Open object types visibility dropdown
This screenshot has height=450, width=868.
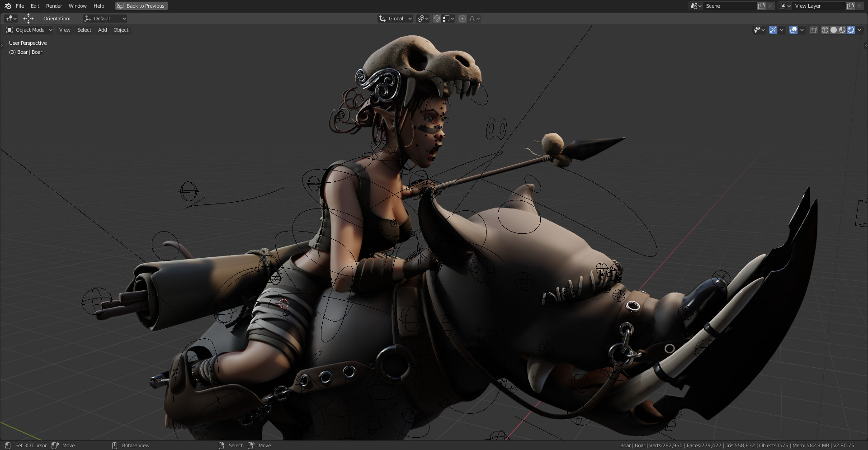point(759,30)
